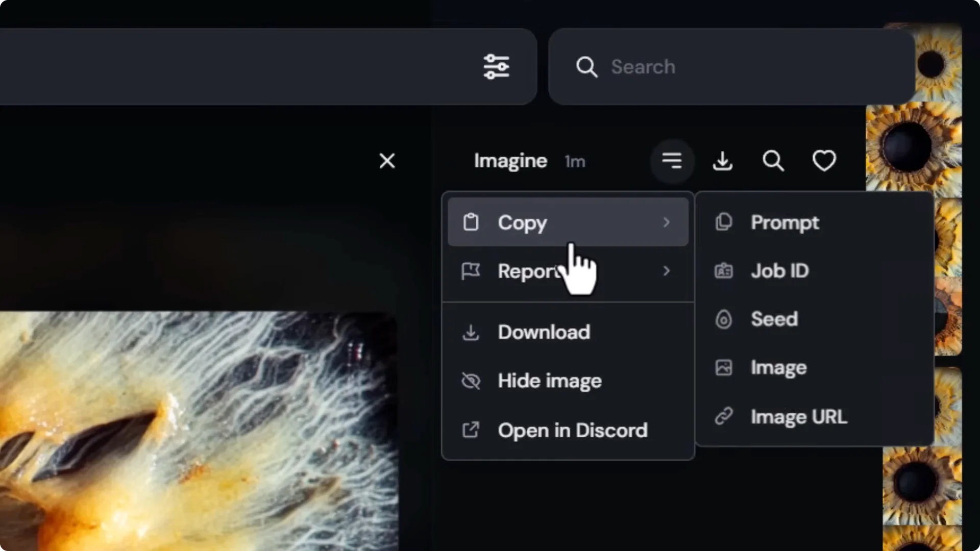Expand the Copy submenu chevron

pos(666,222)
